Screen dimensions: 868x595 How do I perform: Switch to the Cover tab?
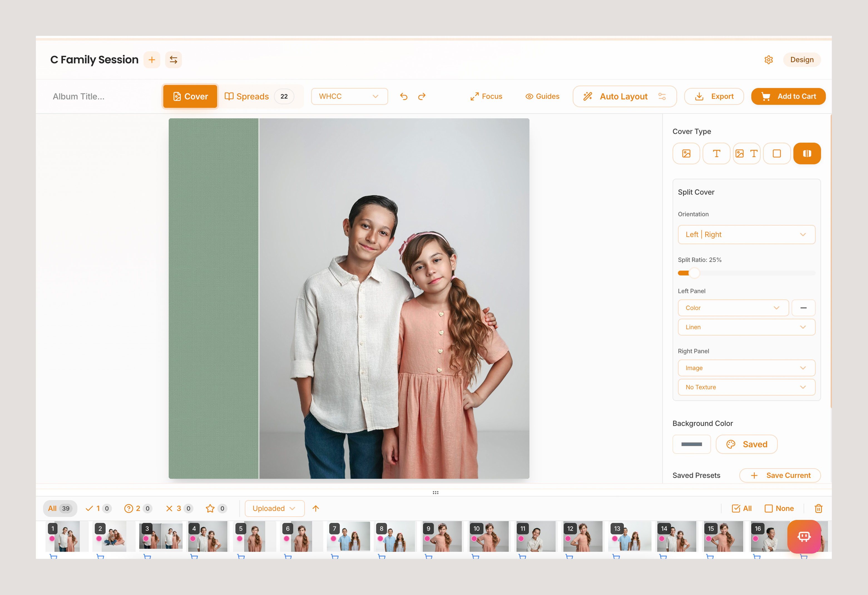point(190,96)
